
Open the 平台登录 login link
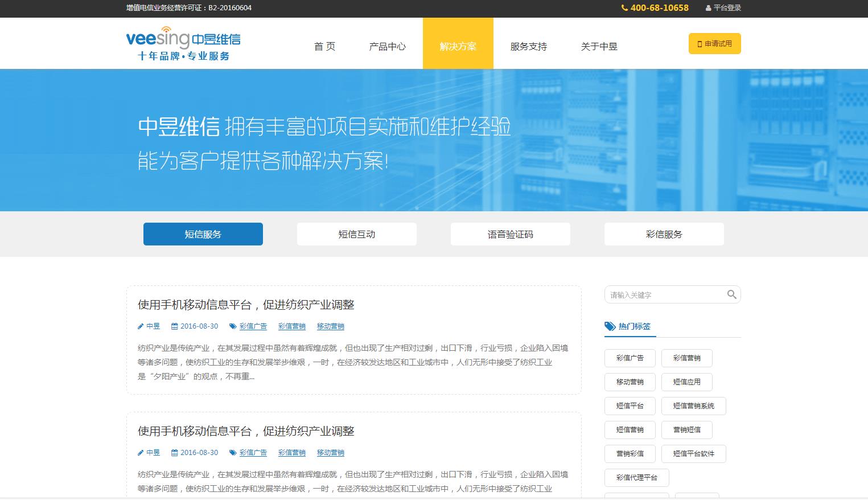click(727, 8)
